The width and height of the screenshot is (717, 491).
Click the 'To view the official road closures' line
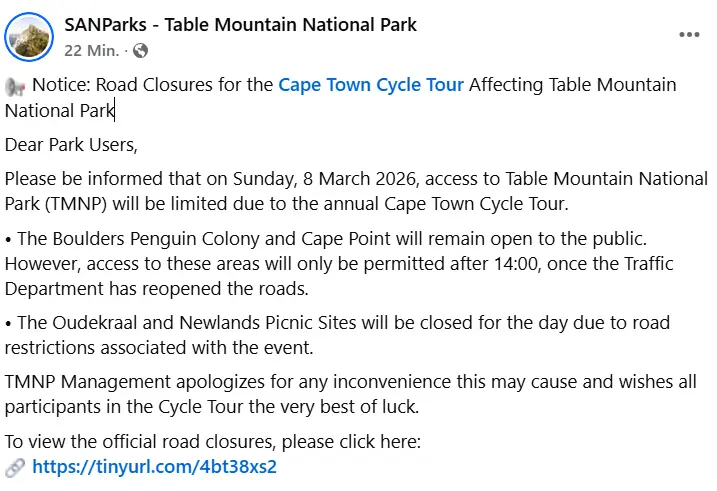[x=213, y=442]
